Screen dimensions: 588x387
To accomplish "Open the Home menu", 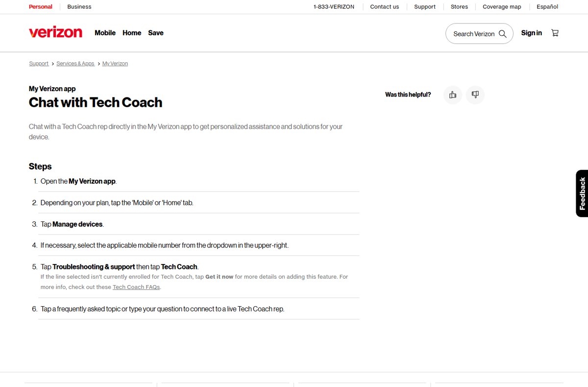I will click(132, 33).
